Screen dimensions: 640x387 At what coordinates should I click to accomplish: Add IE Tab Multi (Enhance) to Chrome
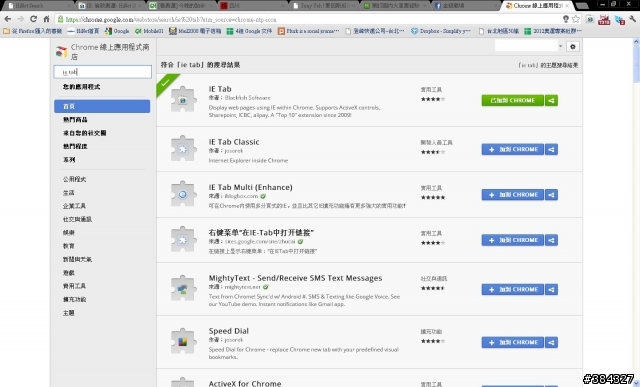click(x=513, y=195)
